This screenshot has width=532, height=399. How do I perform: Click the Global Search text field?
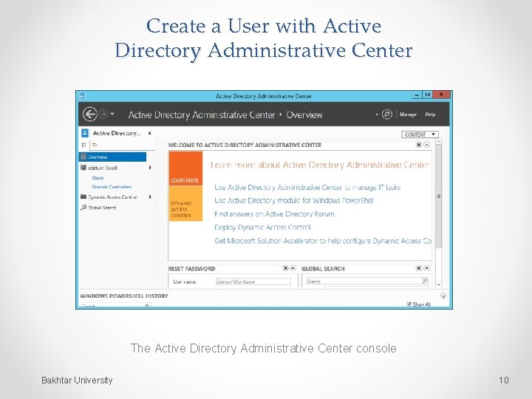click(363, 282)
